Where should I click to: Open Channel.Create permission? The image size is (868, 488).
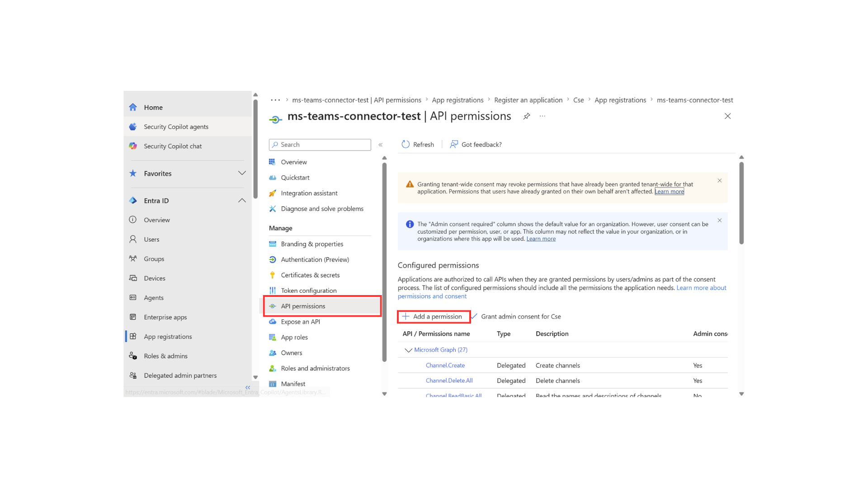(x=445, y=365)
